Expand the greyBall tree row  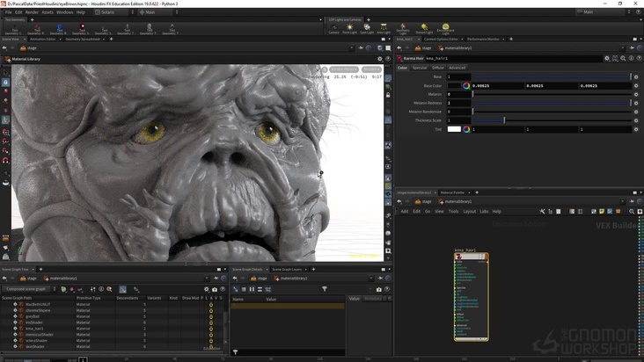15,316
